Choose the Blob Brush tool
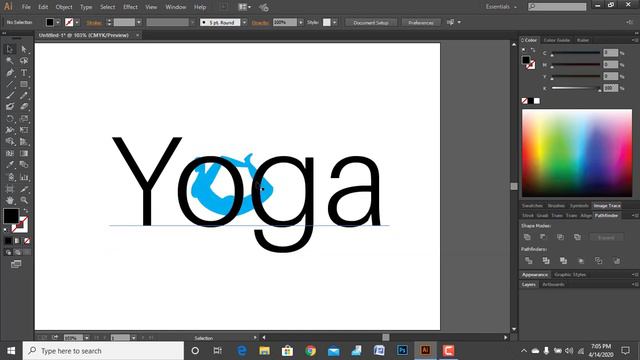 10,107
